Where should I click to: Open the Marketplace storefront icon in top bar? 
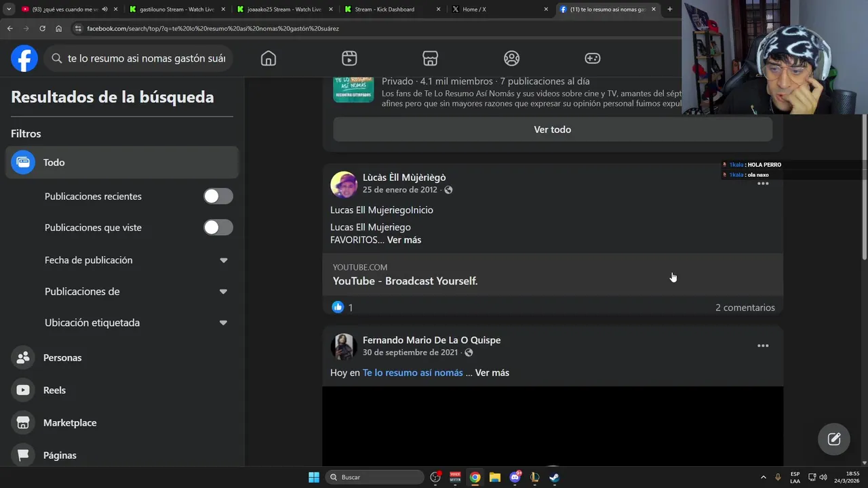(430, 58)
